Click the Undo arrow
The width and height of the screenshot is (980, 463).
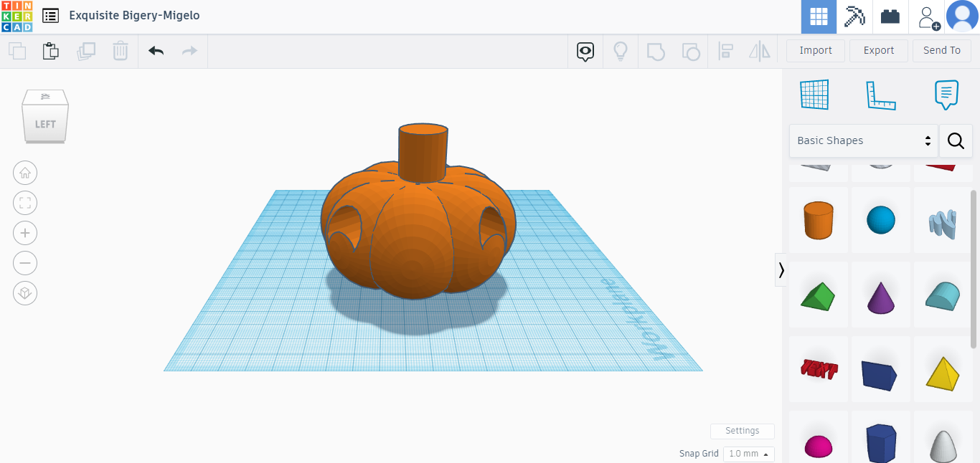[x=156, y=51]
